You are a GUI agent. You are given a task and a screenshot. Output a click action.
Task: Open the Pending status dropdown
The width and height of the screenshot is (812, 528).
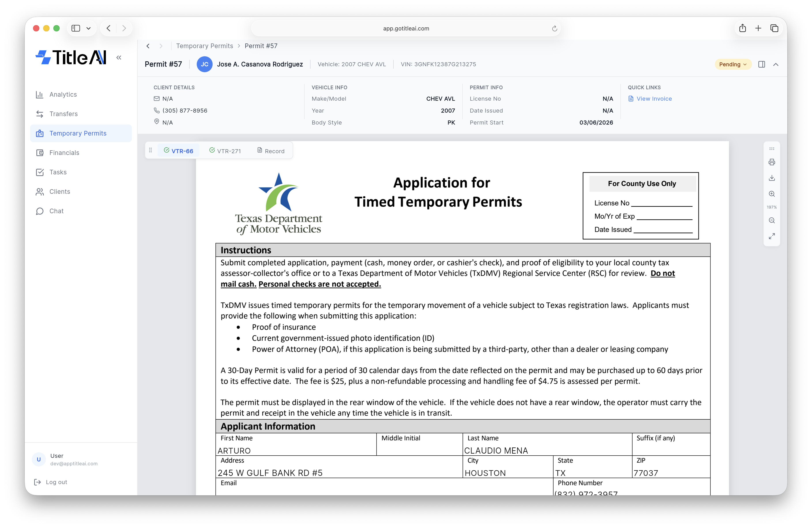click(x=733, y=64)
